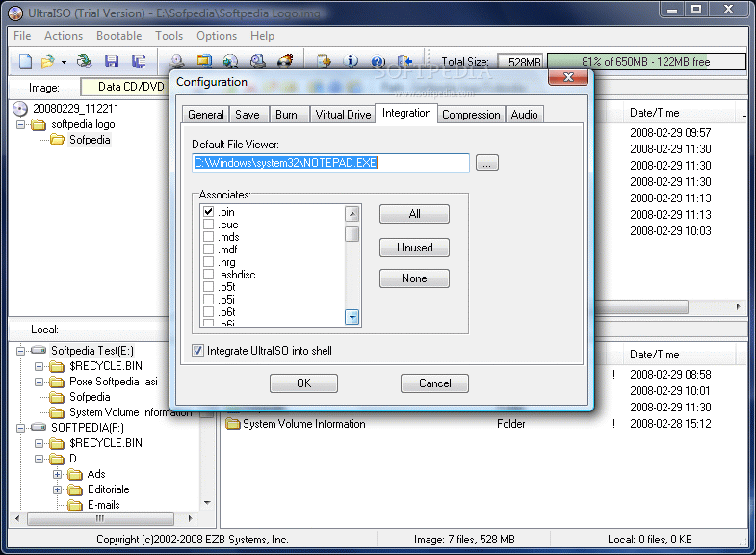Check the .mdf association checkbox
Viewport: 756px width, 555px height.
coord(208,250)
